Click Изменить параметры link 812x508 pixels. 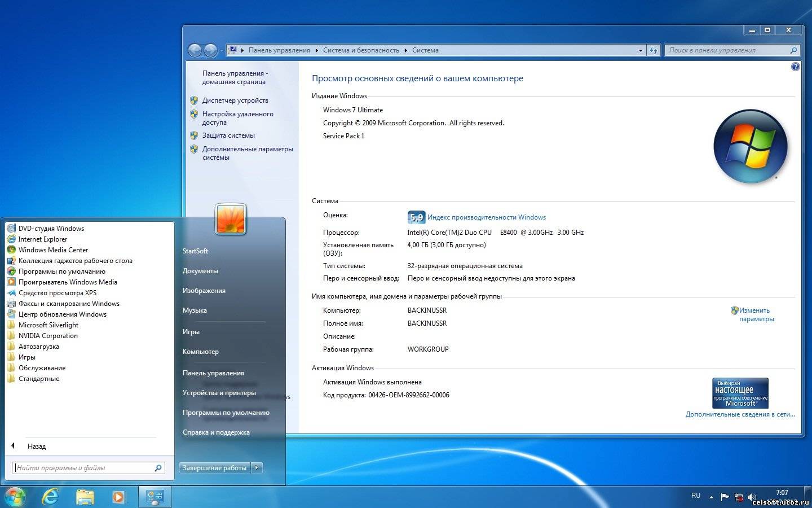pyautogui.click(x=756, y=314)
